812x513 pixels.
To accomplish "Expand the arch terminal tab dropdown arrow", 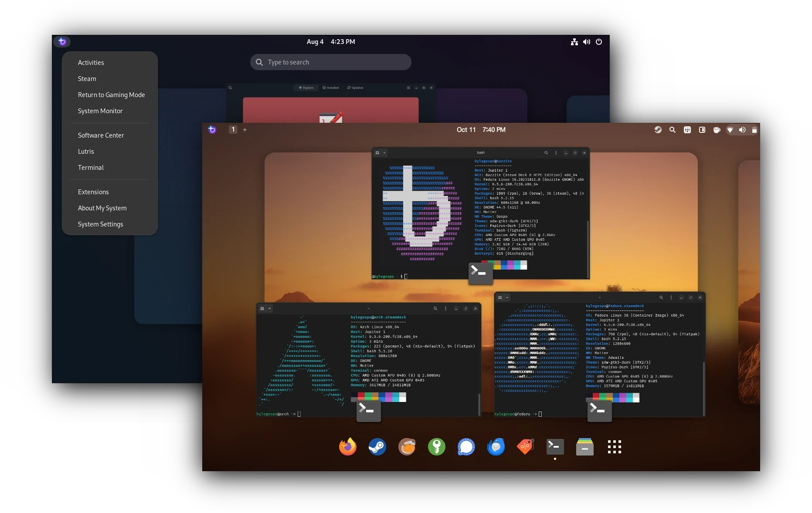I will [x=269, y=309].
